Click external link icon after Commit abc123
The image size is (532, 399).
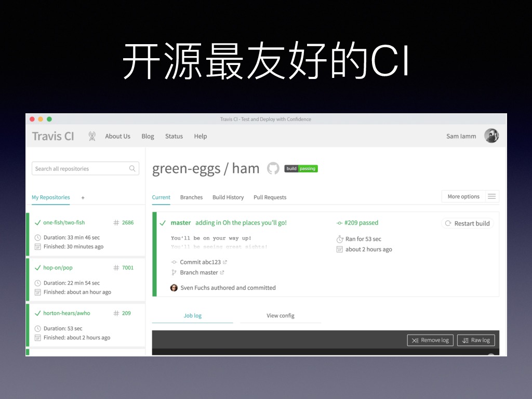(x=225, y=262)
